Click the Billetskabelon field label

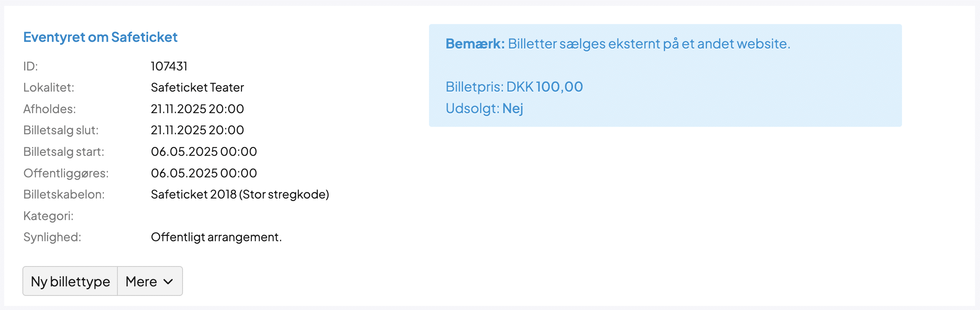pyautogui.click(x=64, y=194)
